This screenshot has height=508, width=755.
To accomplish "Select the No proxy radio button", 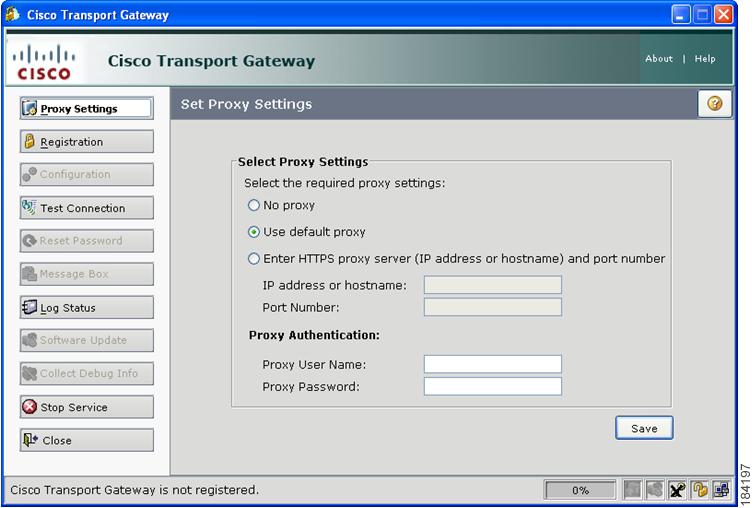I will pyautogui.click(x=254, y=206).
